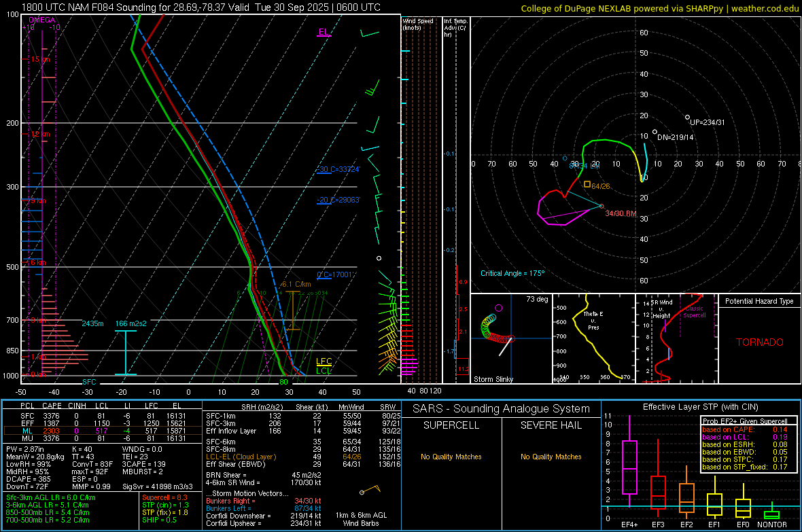802x532 pixels.
Task: Click the UP=234/31 Corfidi upshear marker circle
Action: tap(687, 117)
